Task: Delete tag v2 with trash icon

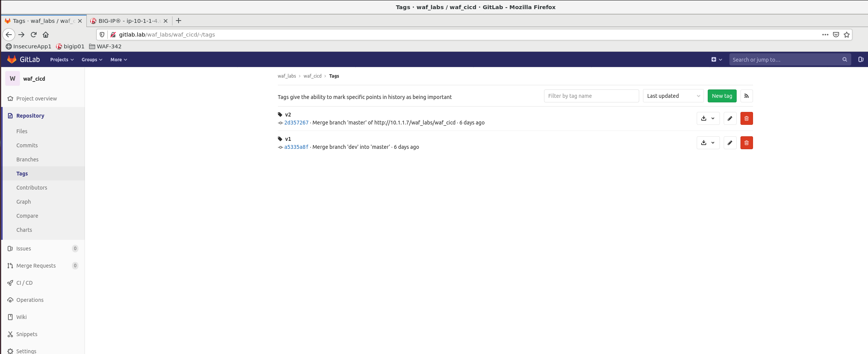Action: 746,118
